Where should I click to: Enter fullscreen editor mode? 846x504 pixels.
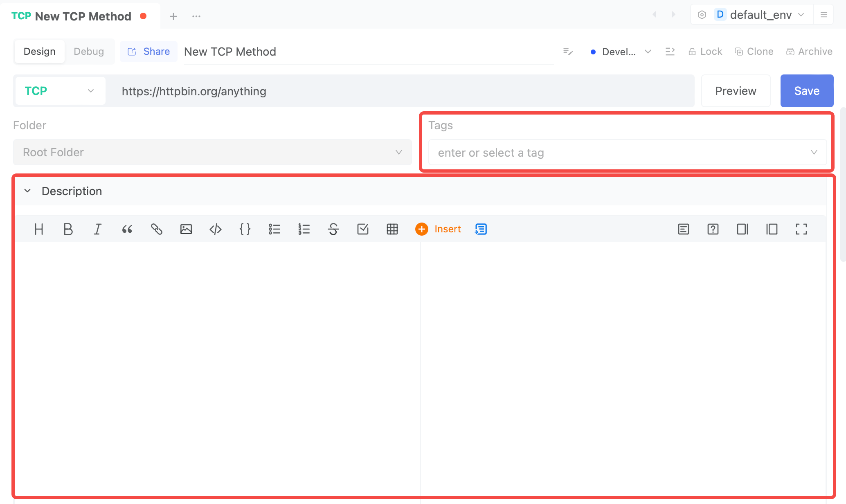(801, 229)
